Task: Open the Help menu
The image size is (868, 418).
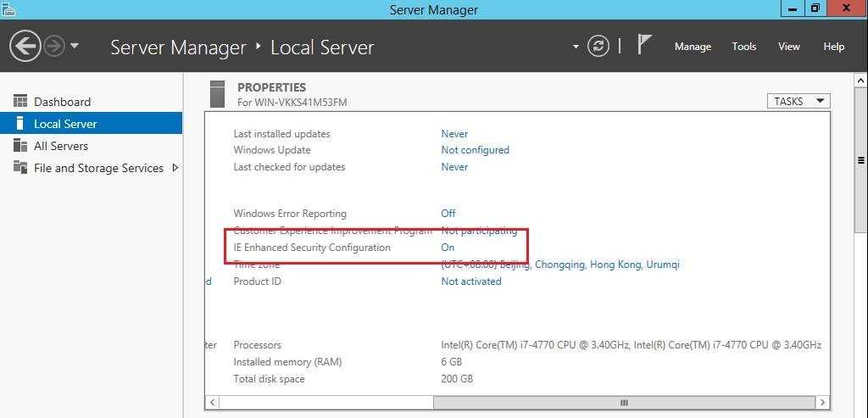Action: pyautogui.click(x=834, y=47)
